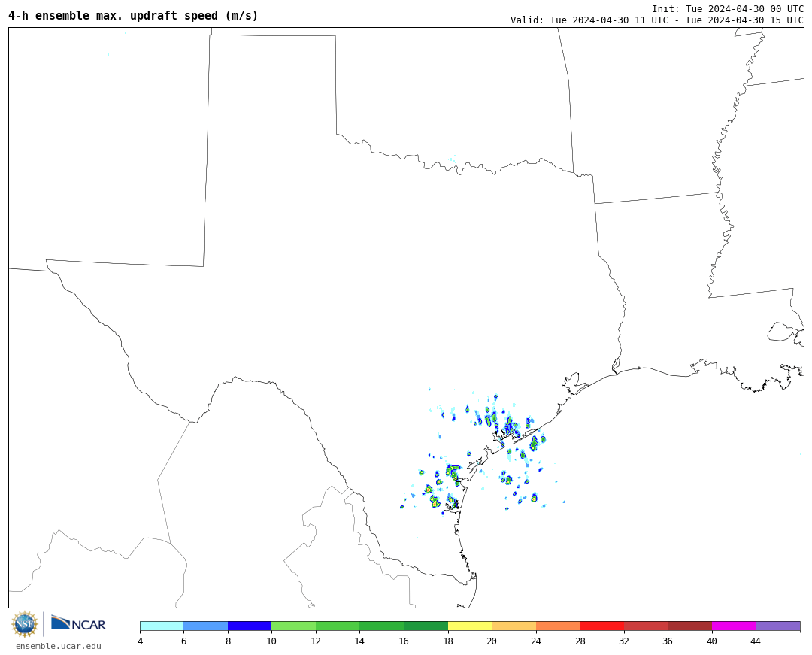Click the NSF logo

(x=25, y=624)
